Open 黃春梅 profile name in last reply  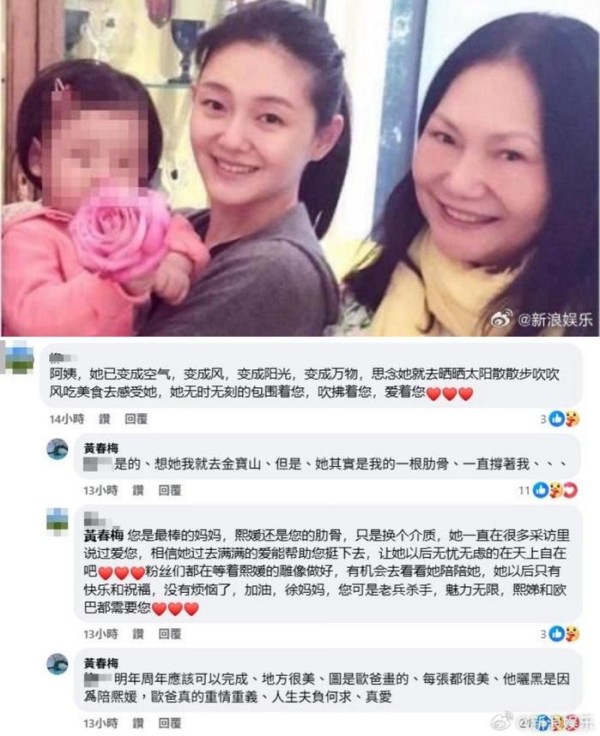tap(101, 663)
